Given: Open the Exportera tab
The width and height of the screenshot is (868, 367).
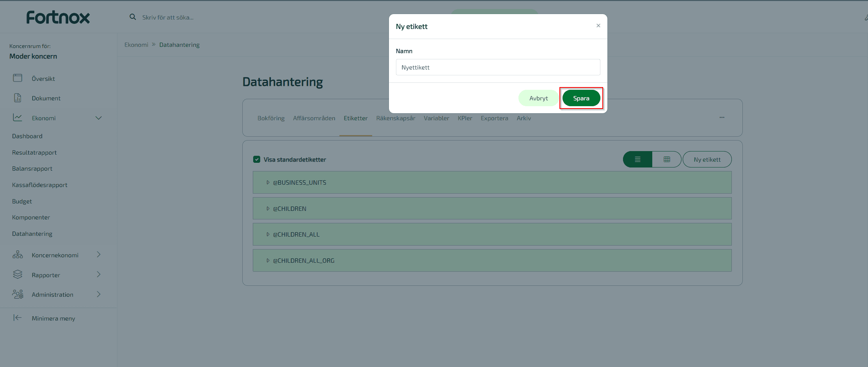Looking at the screenshot, I should point(494,118).
